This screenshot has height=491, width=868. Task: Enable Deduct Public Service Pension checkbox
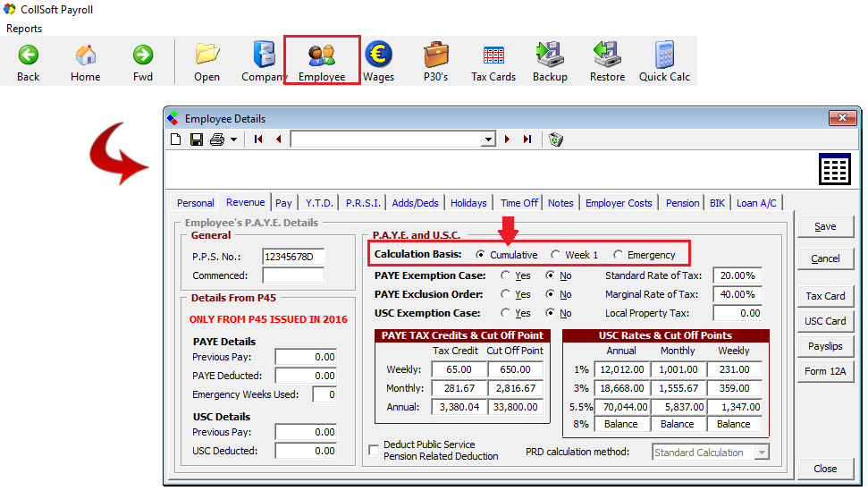pyautogui.click(x=374, y=451)
